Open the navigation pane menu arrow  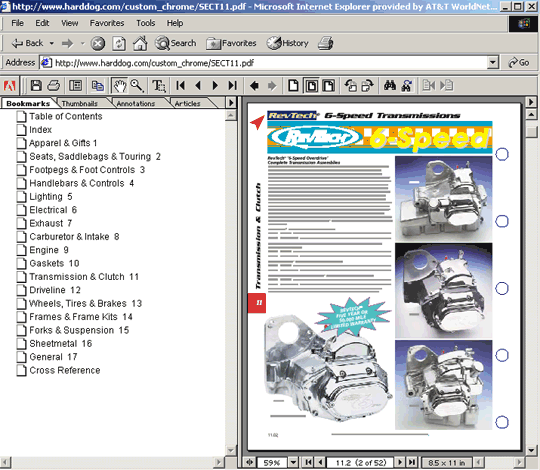[231, 103]
